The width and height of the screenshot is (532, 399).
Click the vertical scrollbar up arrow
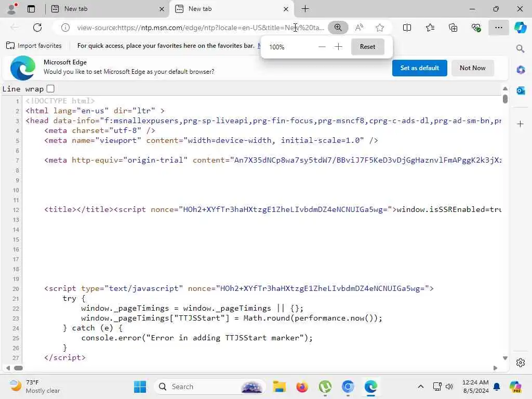click(x=505, y=88)
